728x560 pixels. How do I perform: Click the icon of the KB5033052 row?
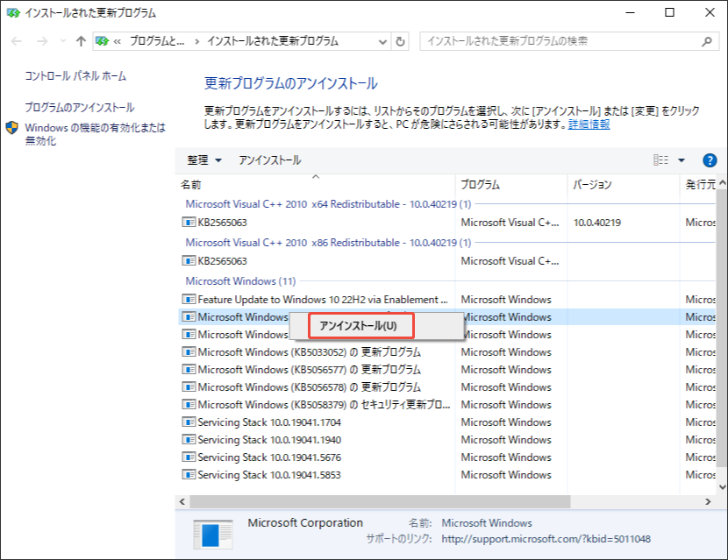pos(189,352)
